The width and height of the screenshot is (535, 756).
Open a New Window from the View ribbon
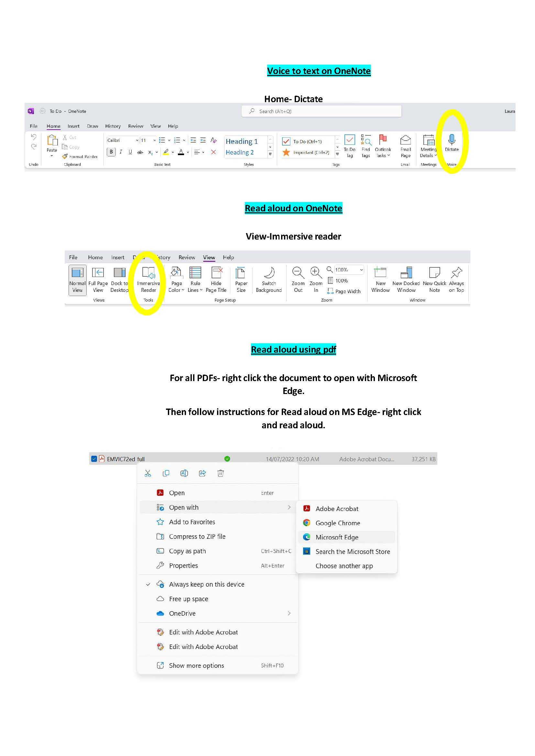pyautogui.click(x=380, y=280)
